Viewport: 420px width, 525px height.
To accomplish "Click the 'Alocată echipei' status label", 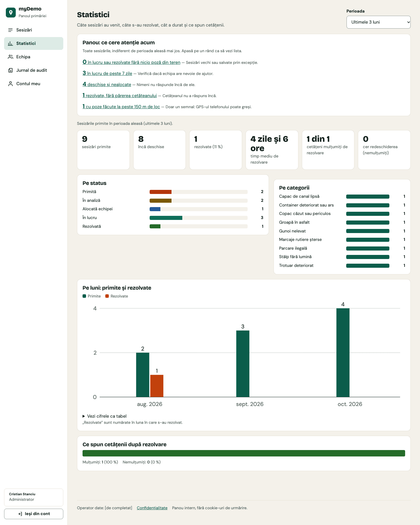I will click(97, 209).
